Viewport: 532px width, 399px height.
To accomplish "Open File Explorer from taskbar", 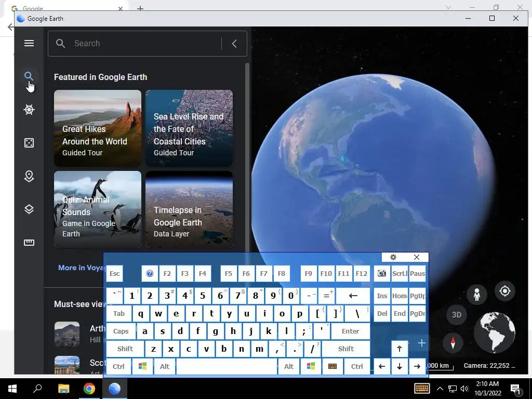I will click(x=63, y=389).
